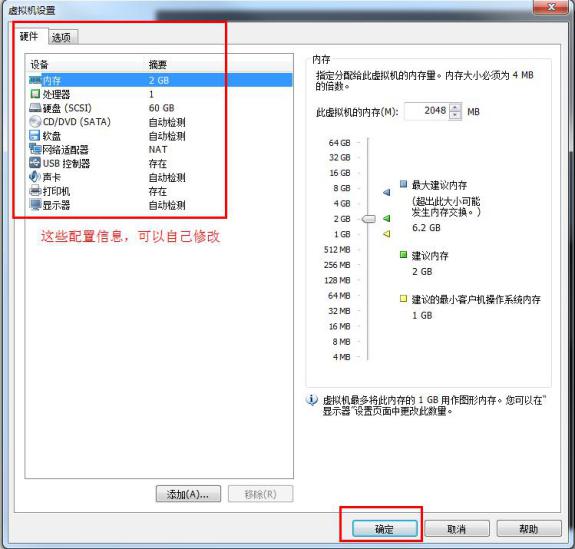Click the 设备 column header
The height and width of the screenshot is (549, 575).
(39, 65)
